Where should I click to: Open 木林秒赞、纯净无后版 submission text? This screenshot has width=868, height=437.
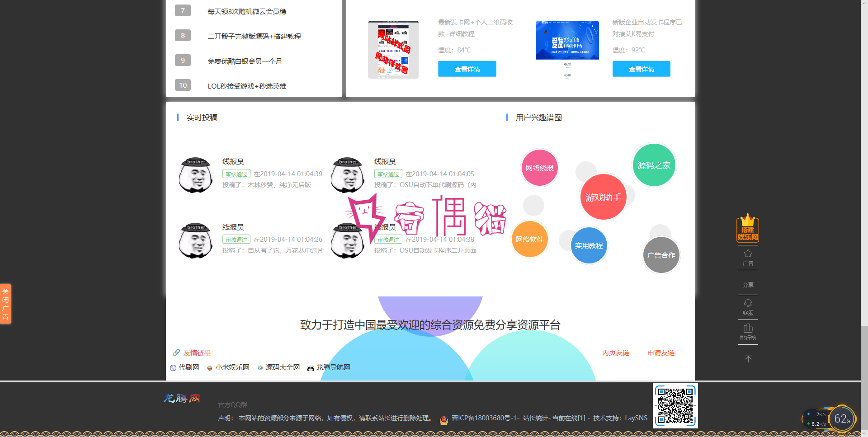click(x=279, y=185)
